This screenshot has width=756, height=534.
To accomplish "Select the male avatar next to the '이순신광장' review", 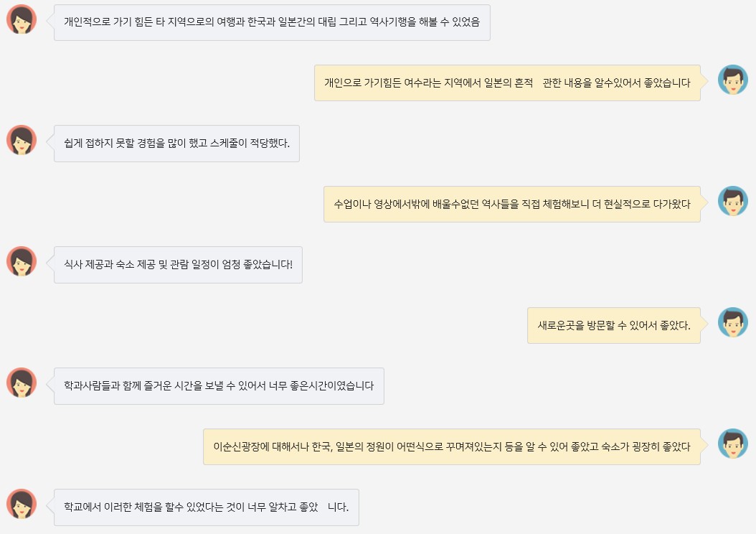I will tap(732, 444).
